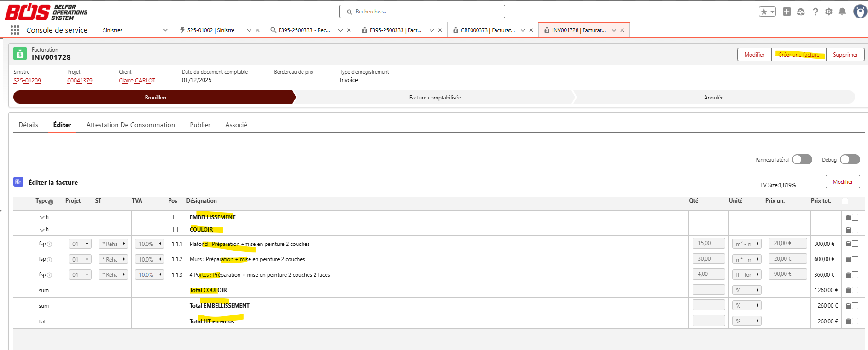Close the S25-01002 Sinistre tab

point(257,30)
